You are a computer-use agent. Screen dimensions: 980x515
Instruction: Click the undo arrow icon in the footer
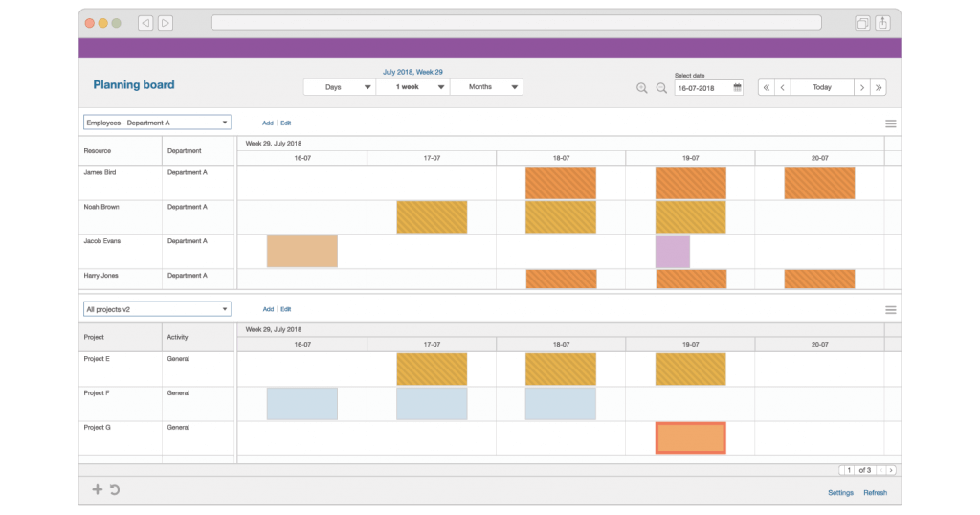[x=115, y=490]
